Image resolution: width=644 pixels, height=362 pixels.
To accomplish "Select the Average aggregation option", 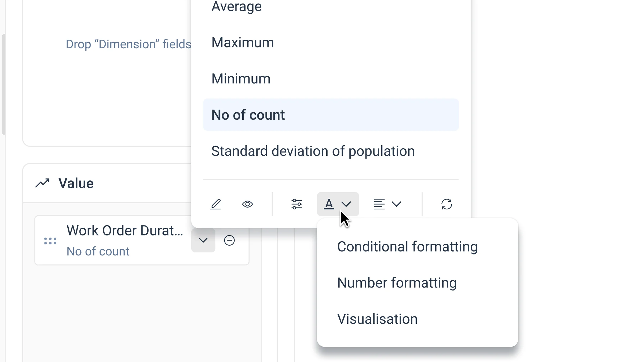I will pyautogui.click(x=236, y=6).
